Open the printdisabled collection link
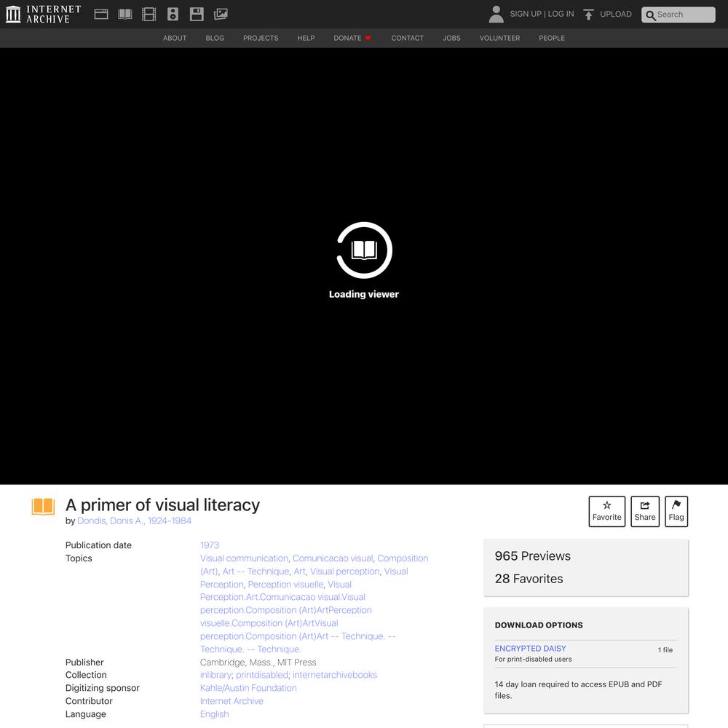The image size is (728, 728). tap(262, 675)
